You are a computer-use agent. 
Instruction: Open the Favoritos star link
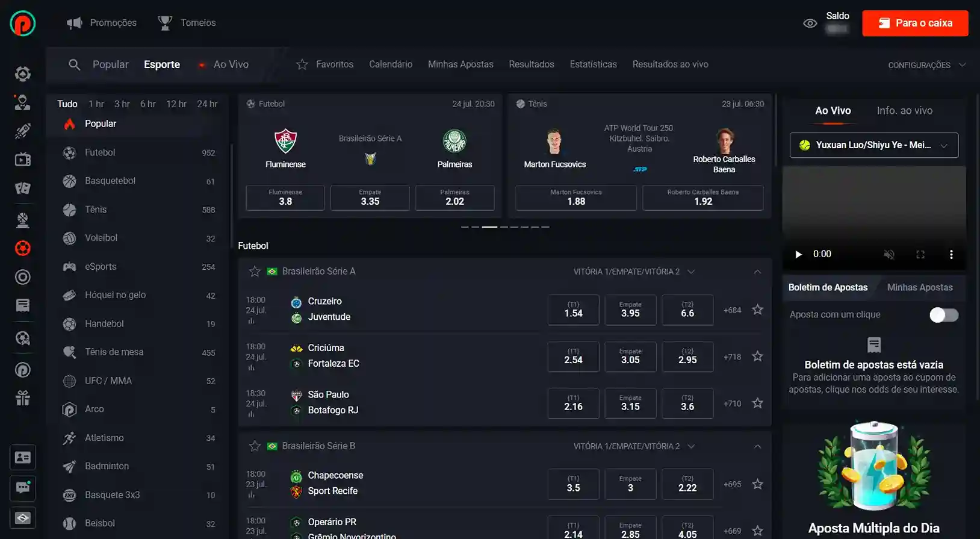324,64
